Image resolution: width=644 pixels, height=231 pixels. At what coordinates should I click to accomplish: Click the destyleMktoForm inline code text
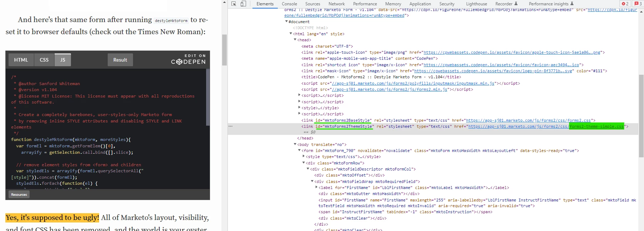click(171, 21)
